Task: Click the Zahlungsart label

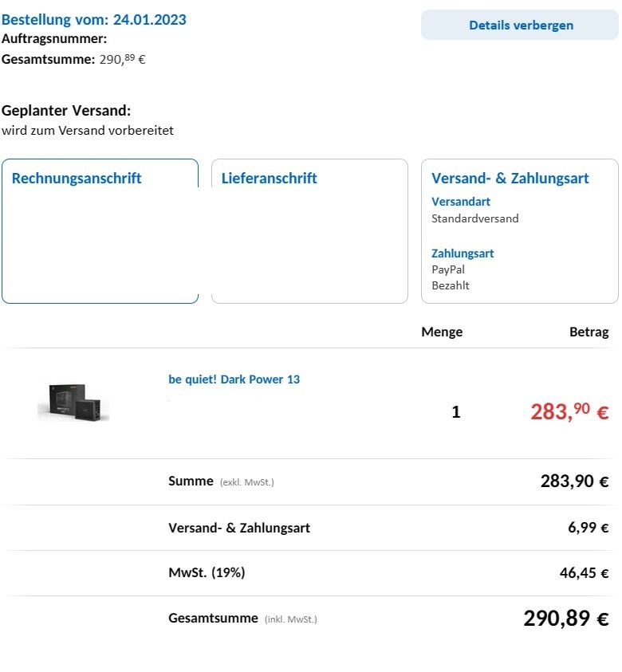Action: [463, 253]
